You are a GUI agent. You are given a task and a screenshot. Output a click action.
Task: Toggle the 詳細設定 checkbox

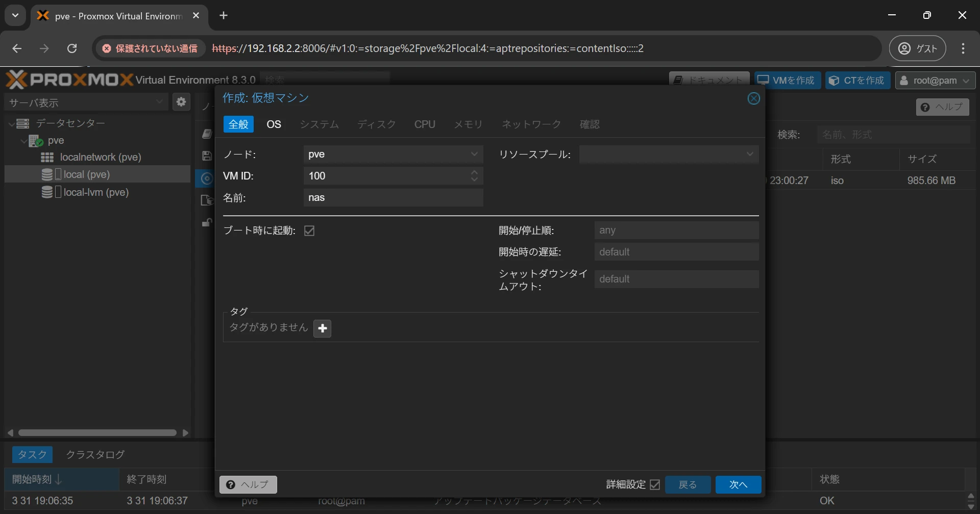point(655,484)
